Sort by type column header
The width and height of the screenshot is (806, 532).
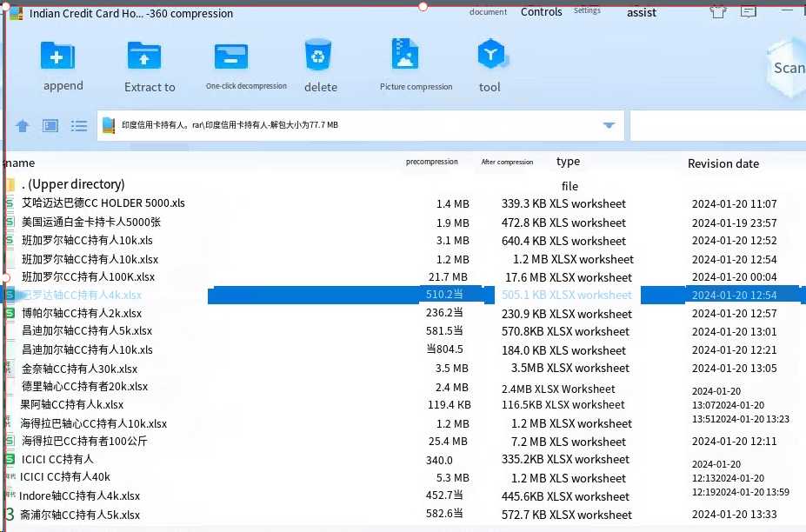pos(568,162)
